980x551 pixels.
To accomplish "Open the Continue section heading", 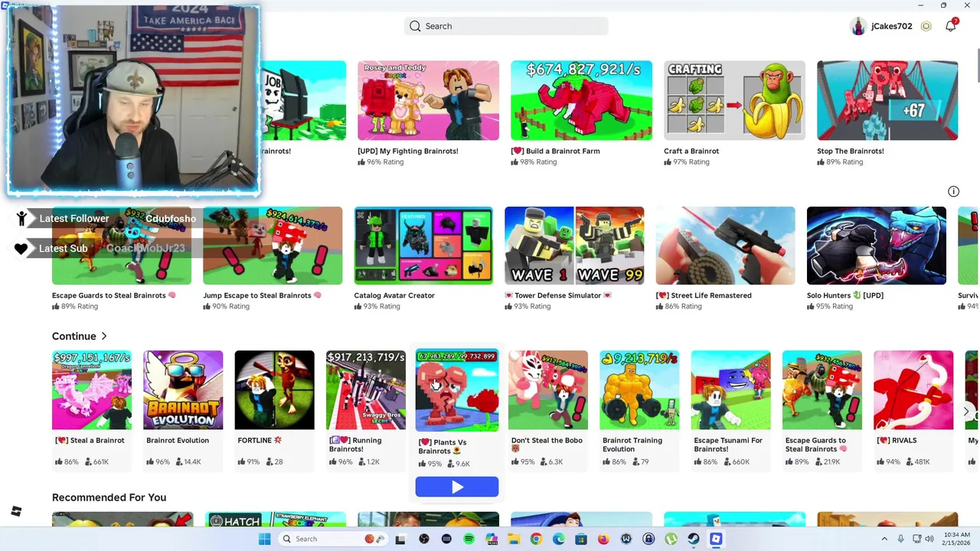I will point(74,336).
